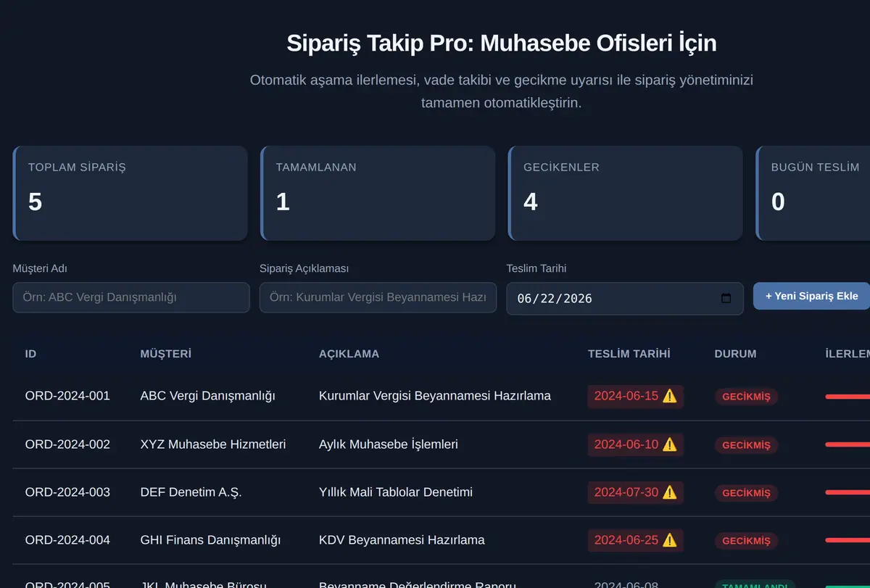Click GECİKMİŞ status badge for ORD-2024-001
Image resolution: width=870 pixels, height=588 pixels.
(746, 397)
